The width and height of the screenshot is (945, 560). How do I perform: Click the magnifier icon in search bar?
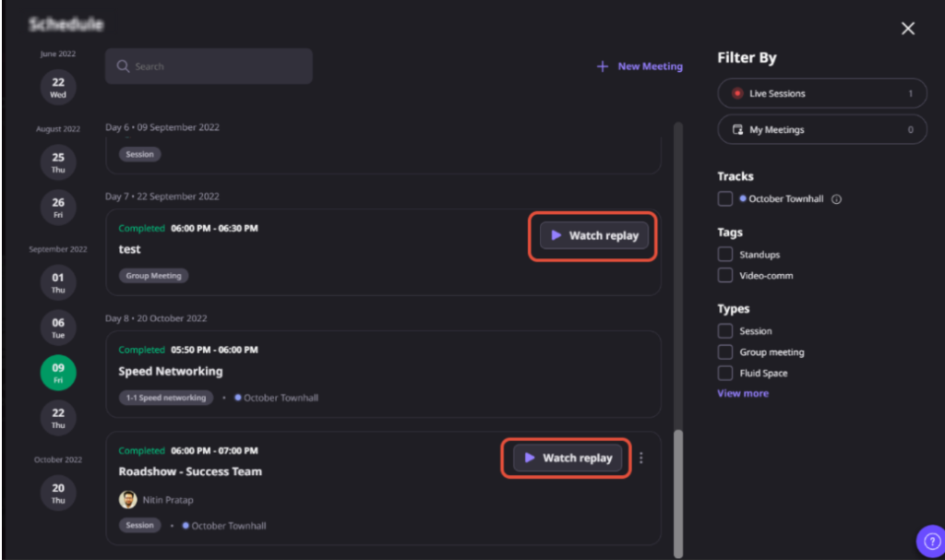(x=123, y=66)
